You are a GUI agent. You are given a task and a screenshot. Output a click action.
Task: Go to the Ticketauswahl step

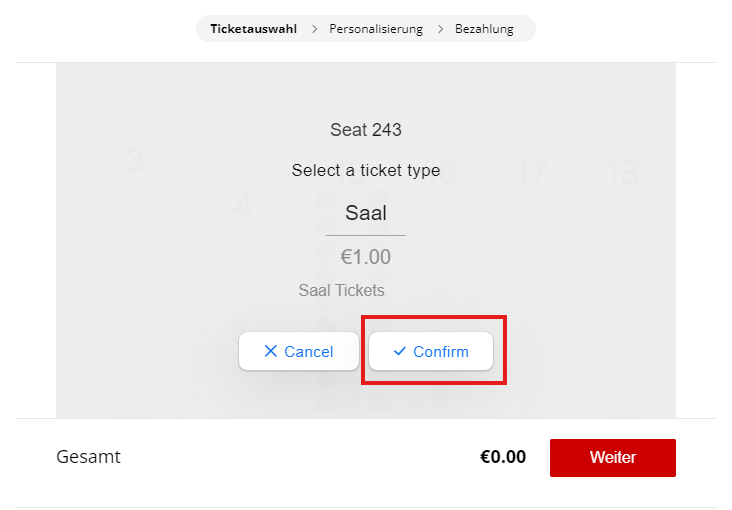pyautogui.click(x=253, y=29)
